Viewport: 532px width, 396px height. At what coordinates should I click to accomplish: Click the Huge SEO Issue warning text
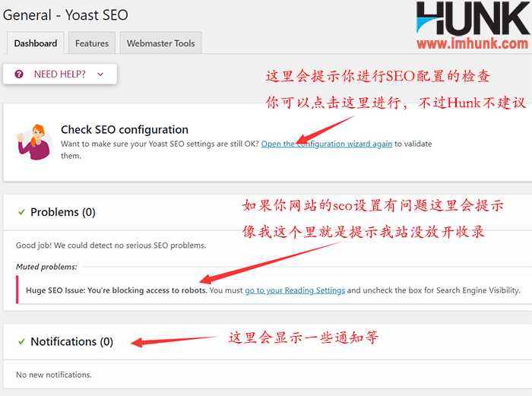[x=116, y=290]
